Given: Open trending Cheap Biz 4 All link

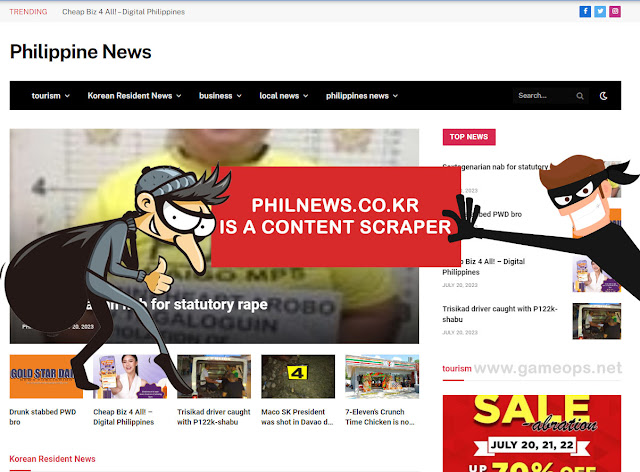Looking at the screenshot, I should 123,12.
